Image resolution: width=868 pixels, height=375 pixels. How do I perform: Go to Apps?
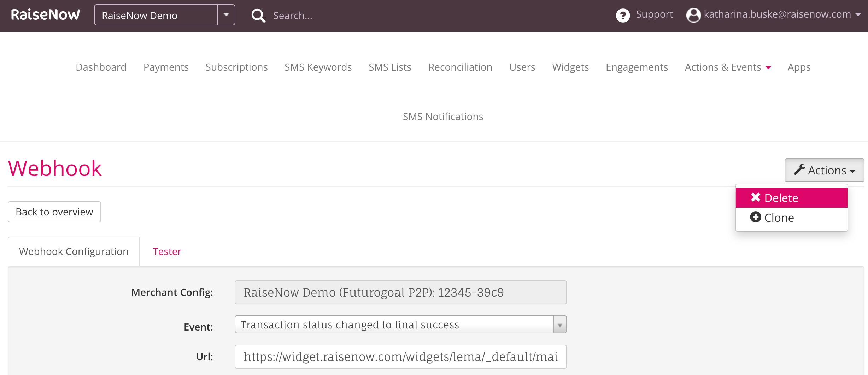[x=799, y=67]
